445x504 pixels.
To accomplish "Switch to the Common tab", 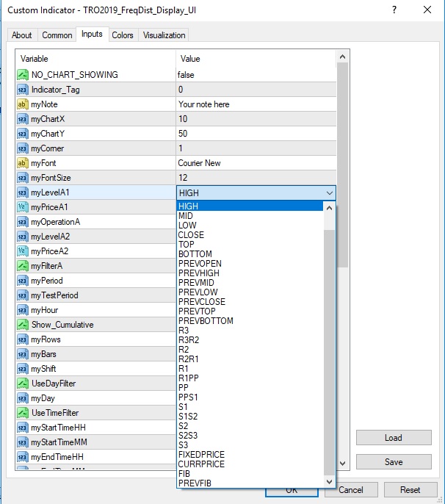I will pos(57,35).
